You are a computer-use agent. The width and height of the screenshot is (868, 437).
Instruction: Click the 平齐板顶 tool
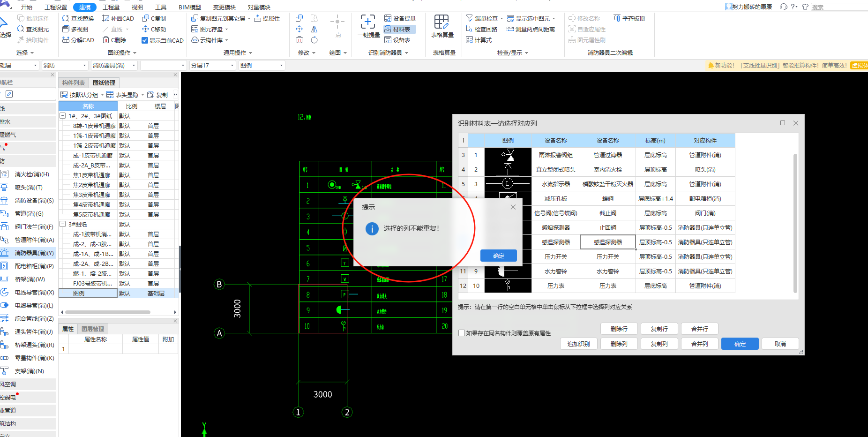coord(629,18)
